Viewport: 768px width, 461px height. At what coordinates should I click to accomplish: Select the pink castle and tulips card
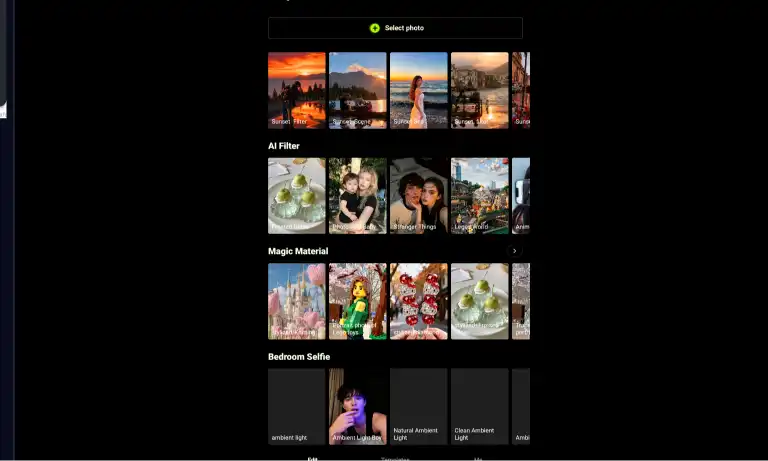tap(297, 301)
